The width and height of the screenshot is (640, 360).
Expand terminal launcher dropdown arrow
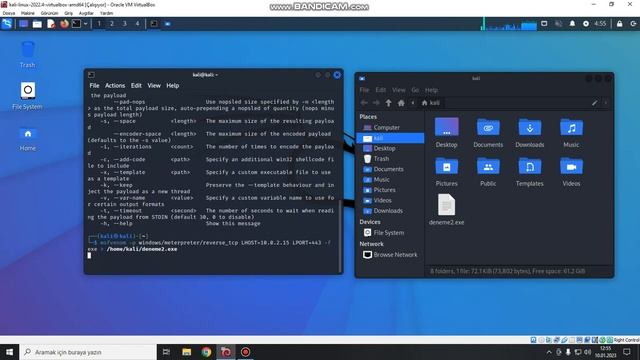[85, 24]
